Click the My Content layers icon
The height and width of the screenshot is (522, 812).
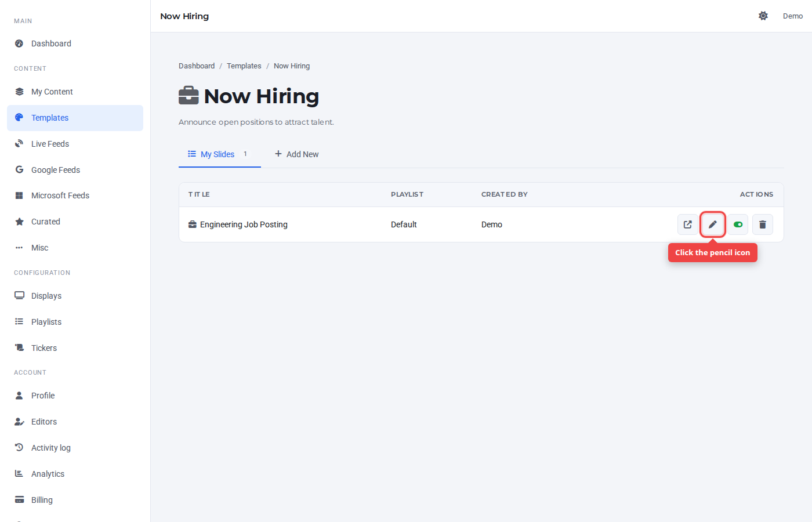coord(19,92)
